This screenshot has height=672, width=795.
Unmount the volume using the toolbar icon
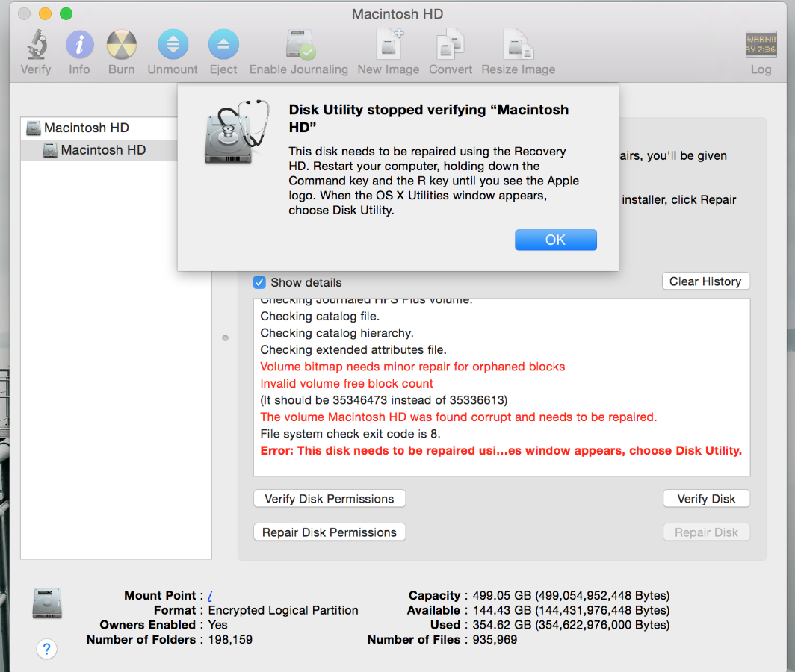click(x=173, y=45)
